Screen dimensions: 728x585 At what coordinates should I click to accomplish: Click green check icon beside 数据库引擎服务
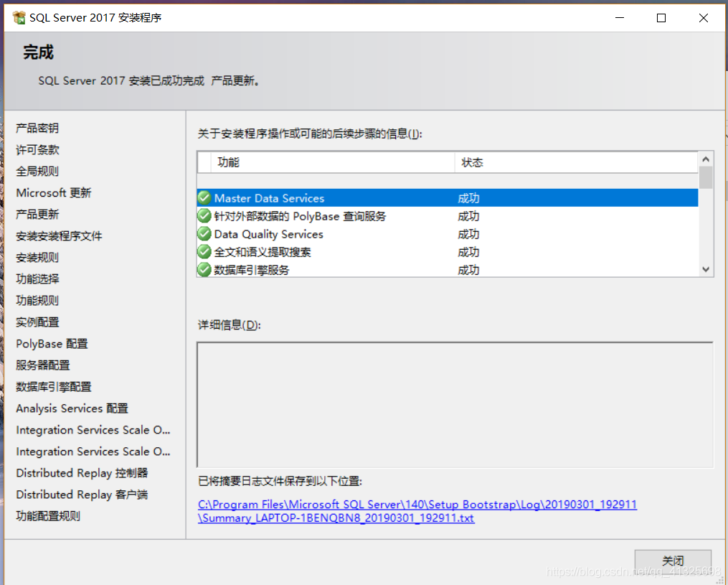[204, 269]
